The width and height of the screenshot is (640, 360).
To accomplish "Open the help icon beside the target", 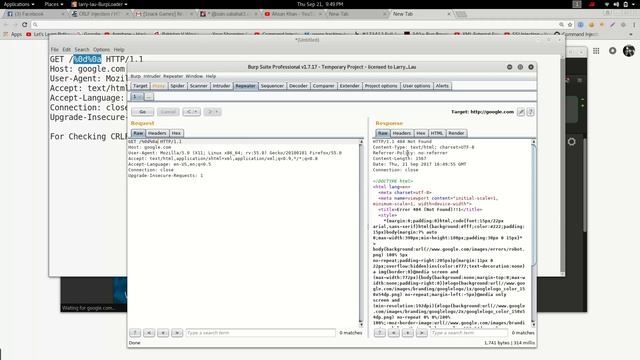I will point(530,112).
